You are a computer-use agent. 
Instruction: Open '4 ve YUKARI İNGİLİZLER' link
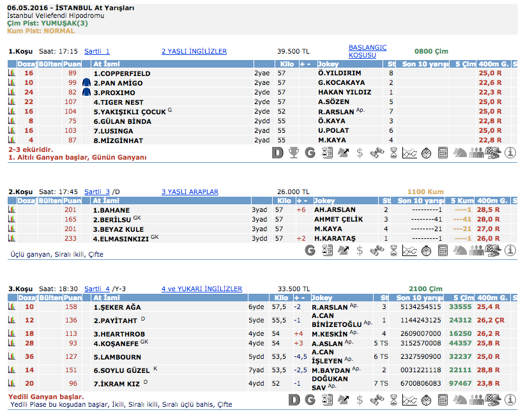click(x=201, y=289)
